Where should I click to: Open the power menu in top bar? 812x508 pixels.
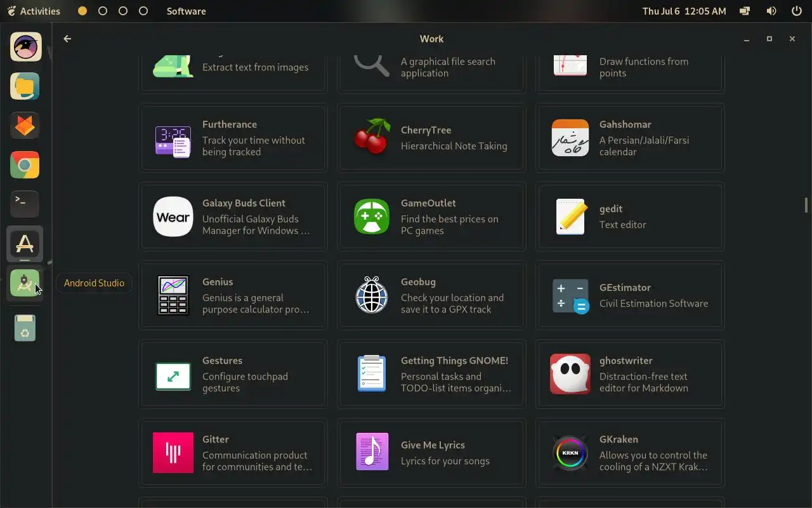tap(797, 11)
